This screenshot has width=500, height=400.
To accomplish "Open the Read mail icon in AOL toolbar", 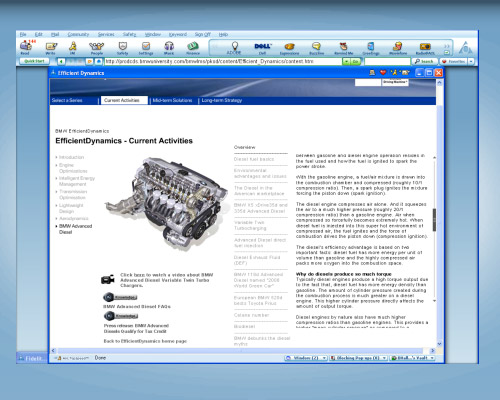I will pos(26,47).
